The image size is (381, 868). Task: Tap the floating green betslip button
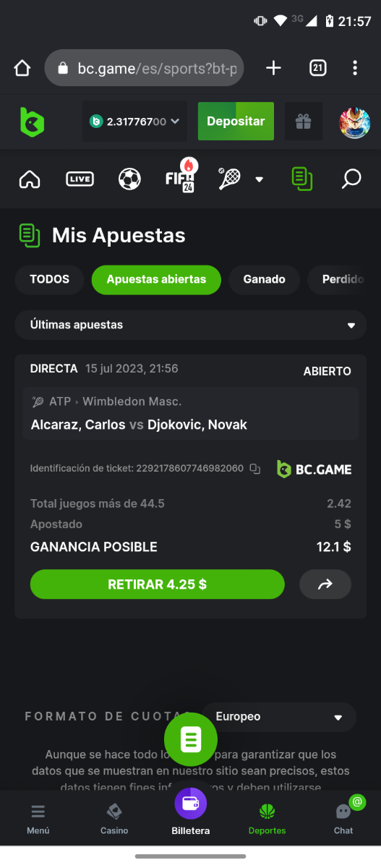click(x=191, y=739)
